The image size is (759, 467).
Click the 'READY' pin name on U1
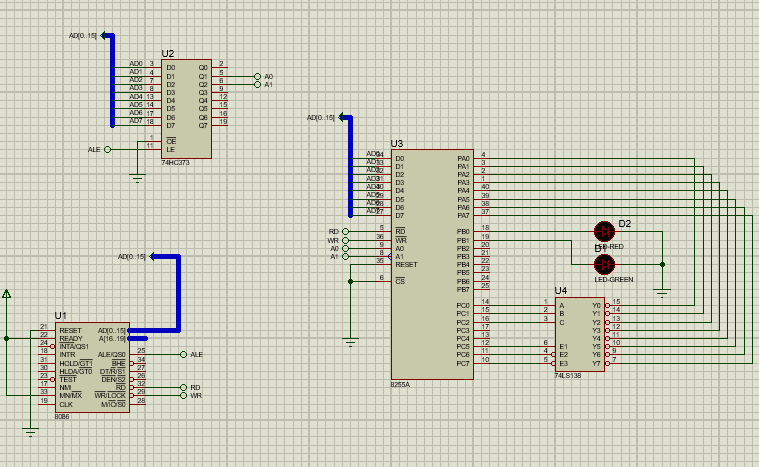71,339
